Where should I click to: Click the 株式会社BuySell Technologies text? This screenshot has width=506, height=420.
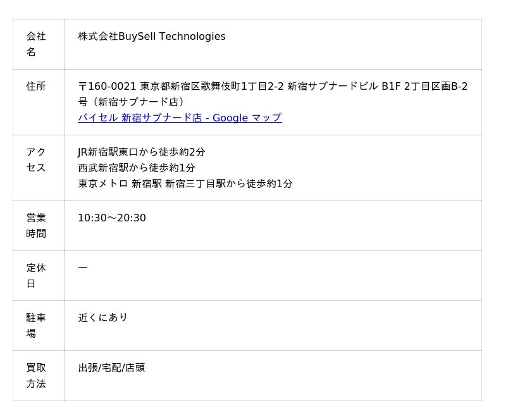coord(152,36)
